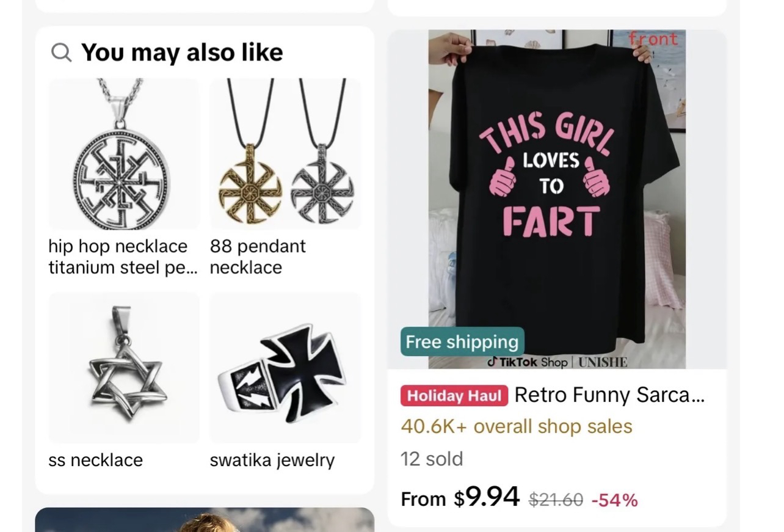Click the search magnifier icon beside the heading

coord(61,53)
